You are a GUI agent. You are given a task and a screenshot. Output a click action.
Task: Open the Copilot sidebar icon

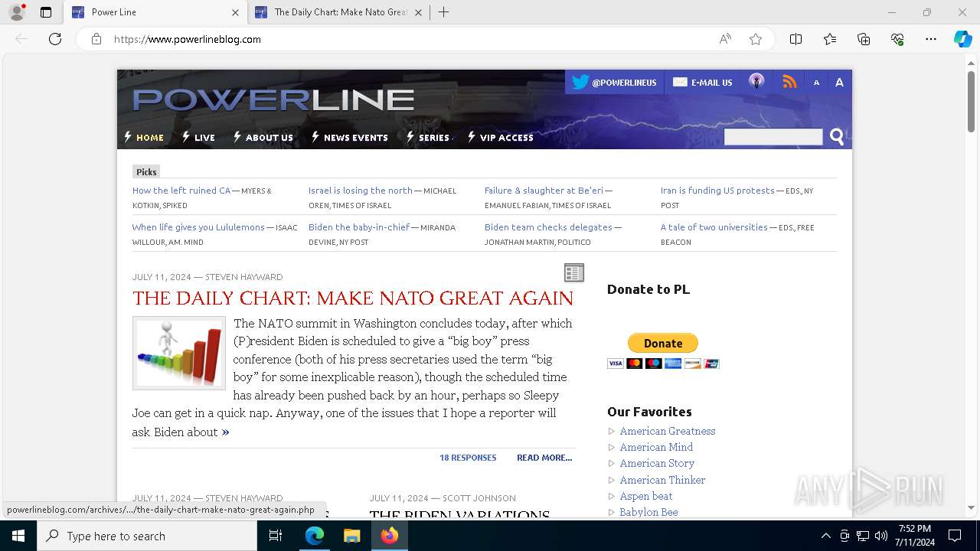(x=962, y=39)
